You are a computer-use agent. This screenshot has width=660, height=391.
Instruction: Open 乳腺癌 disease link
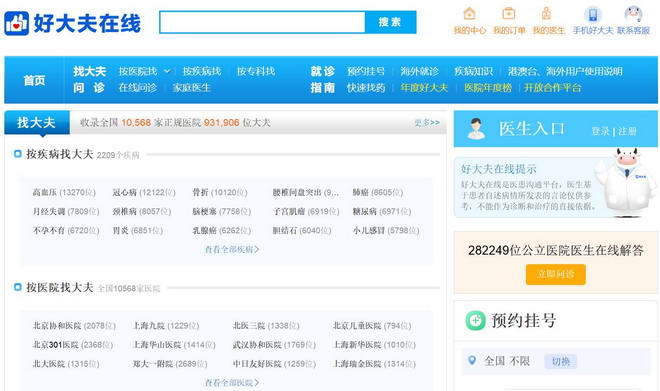click(x=205, y=230)
